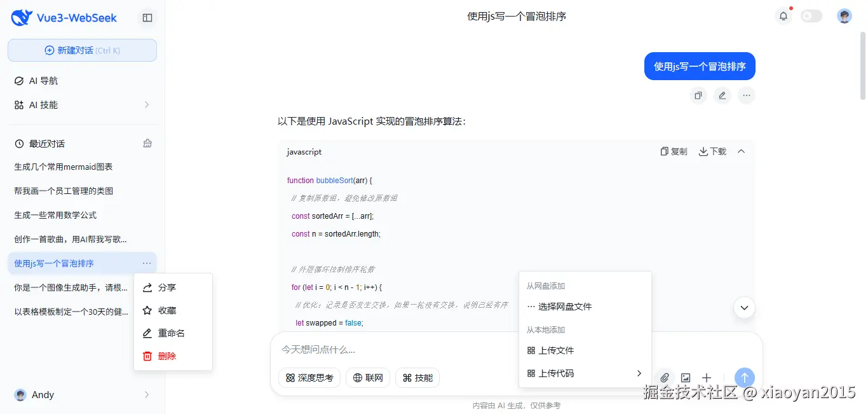Collapse the javascript code block with its chevron
The image size is (868, 414).
pos(741,151)
